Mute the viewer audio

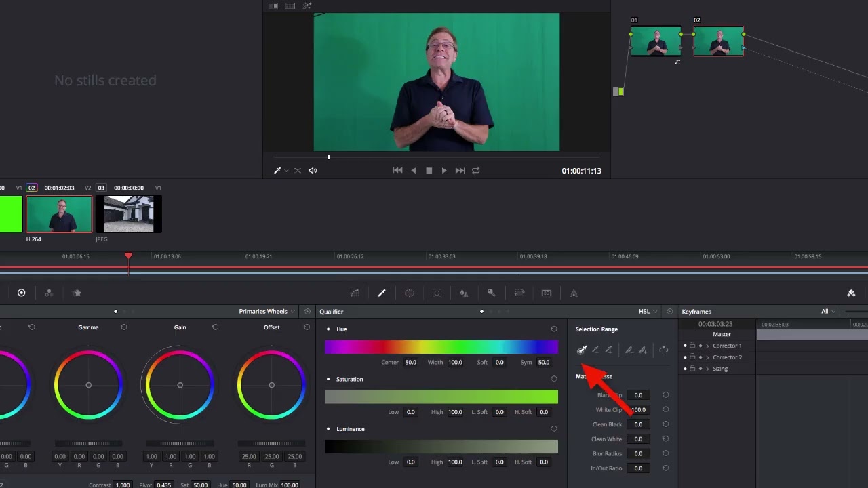313,171
